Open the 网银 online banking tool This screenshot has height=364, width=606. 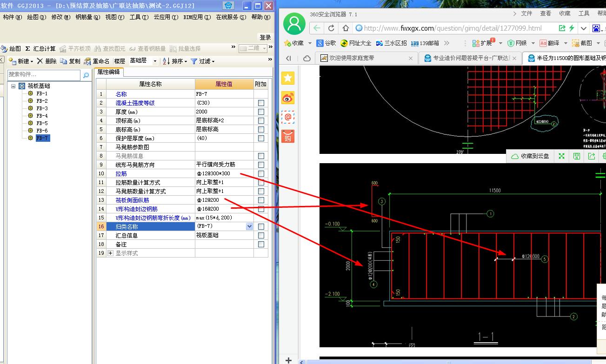coord(517,43)
